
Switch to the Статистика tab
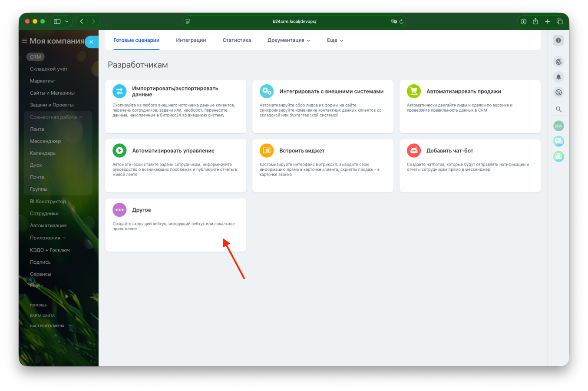(237, 40)
